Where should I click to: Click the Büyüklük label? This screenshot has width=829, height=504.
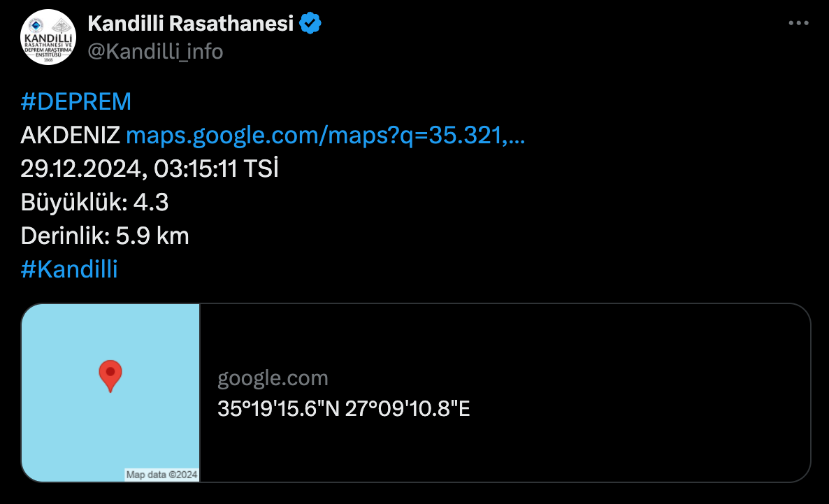pyautogui.click(x=73, y=203)
